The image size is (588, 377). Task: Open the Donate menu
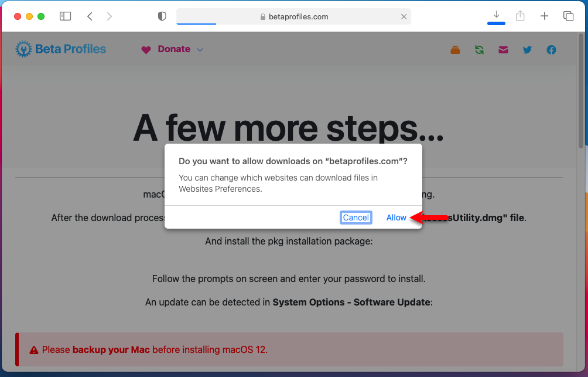click(173, 49)
